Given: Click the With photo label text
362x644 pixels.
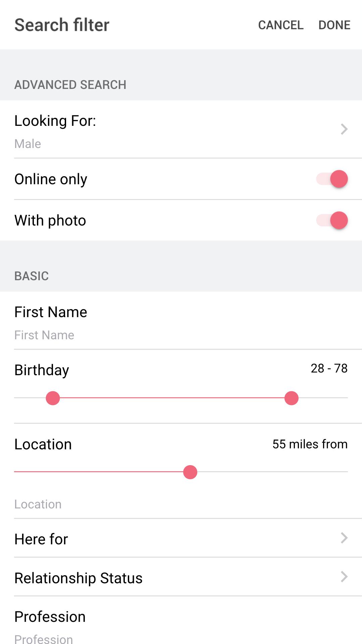Looking at the screenshot, I should pyautogui.click(x=50, y=220).
